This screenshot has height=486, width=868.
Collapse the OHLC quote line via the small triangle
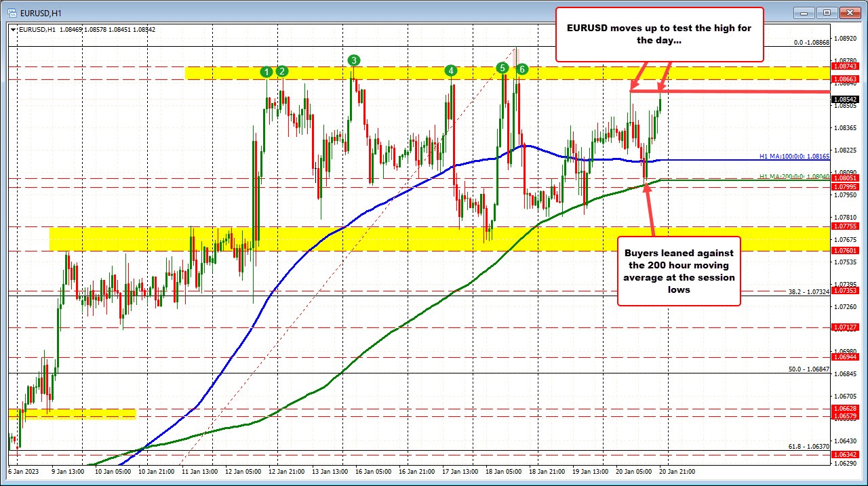(x=13, y=29)
